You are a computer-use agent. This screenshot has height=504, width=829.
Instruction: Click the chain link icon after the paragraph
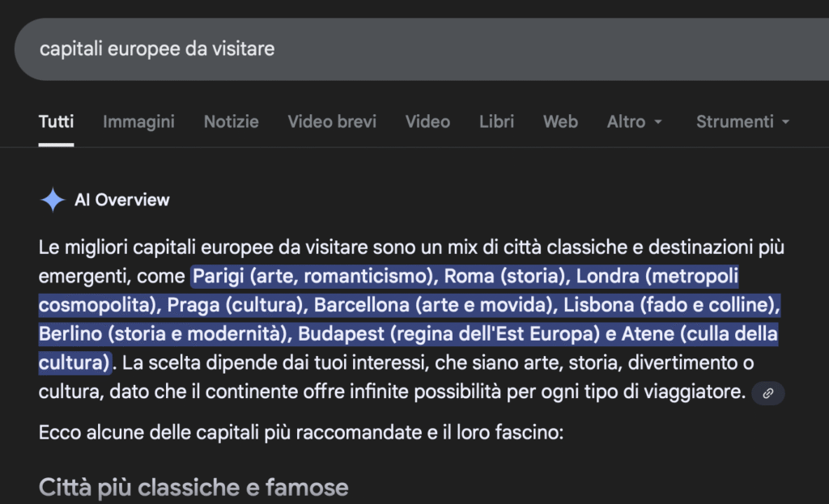pyautogui.click(x=768, y=393)
